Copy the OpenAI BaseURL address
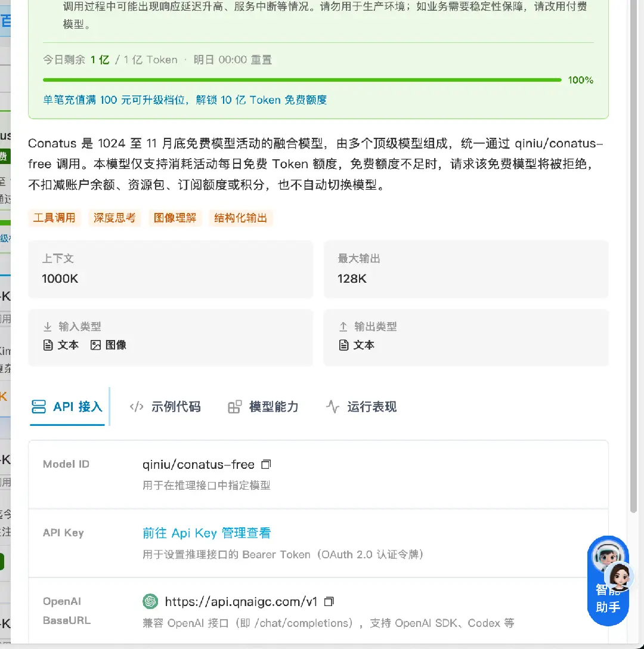 (x=329, y=601)
